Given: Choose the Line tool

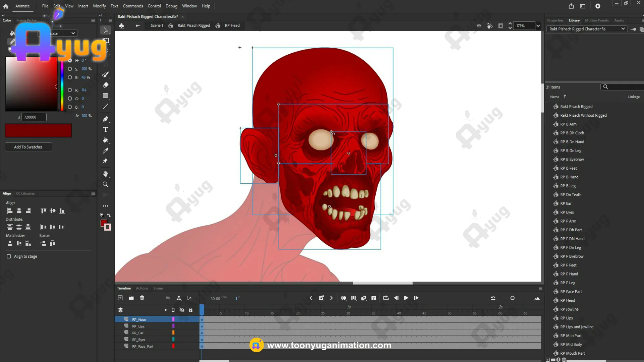Looking at the screenshot, I should (105, 107).
